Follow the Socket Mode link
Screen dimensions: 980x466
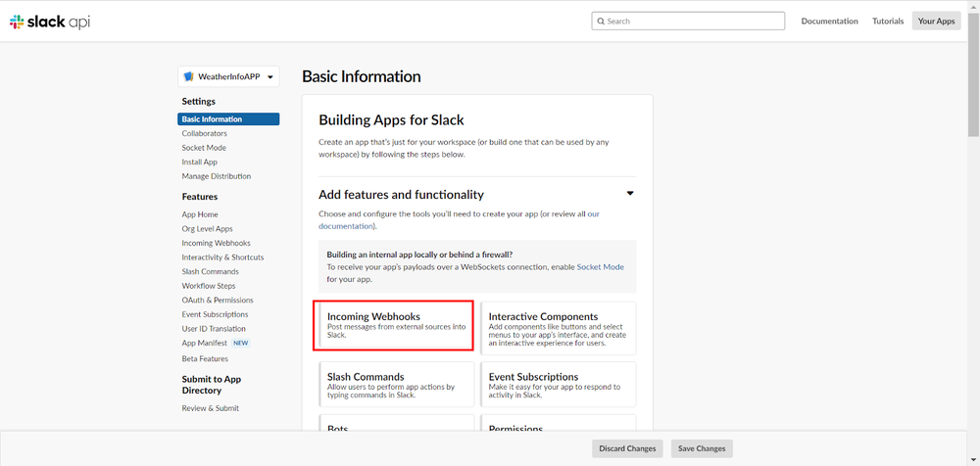pyautogui.click(x=600, y=266)
